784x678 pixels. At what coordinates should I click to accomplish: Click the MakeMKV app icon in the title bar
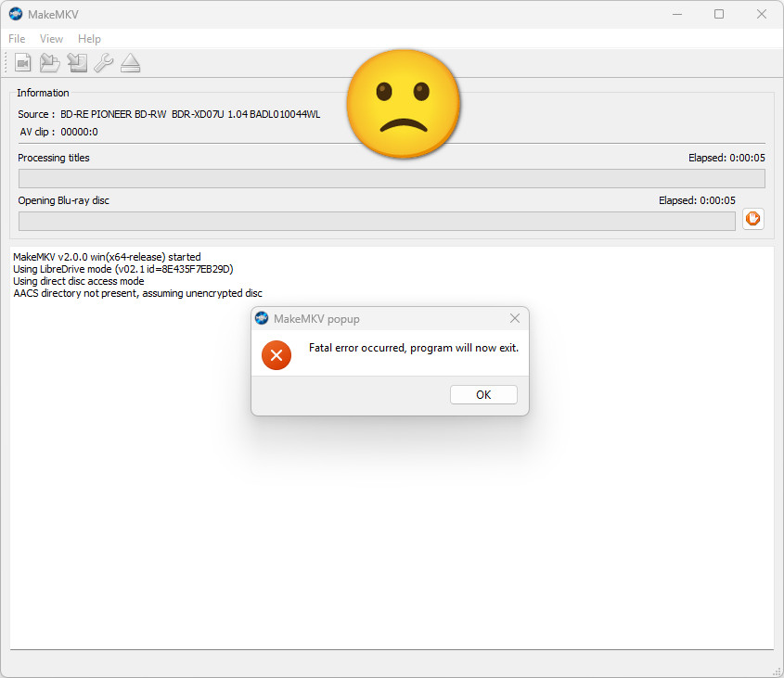16,14
